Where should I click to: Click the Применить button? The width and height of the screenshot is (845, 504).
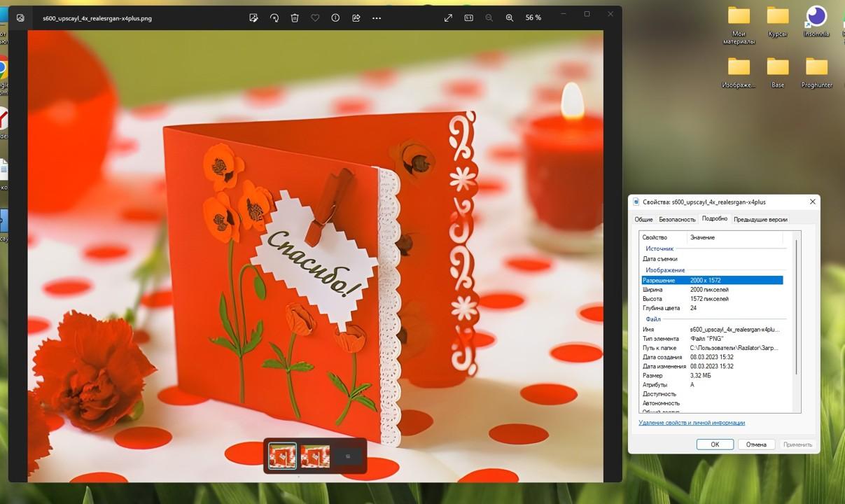(x=797, y=444)
